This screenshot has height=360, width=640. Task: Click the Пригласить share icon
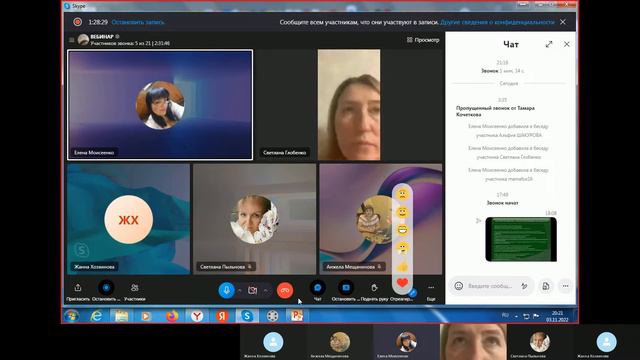78,288
